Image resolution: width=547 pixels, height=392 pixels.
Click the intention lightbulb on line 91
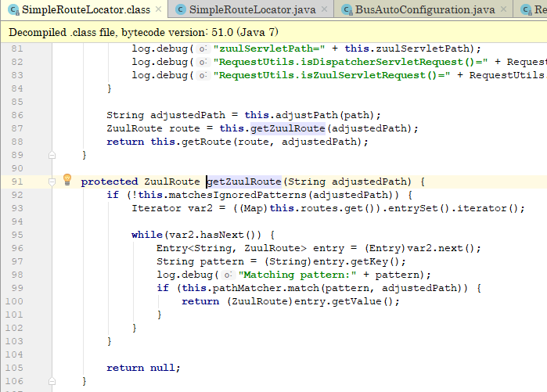pos(67,180)
